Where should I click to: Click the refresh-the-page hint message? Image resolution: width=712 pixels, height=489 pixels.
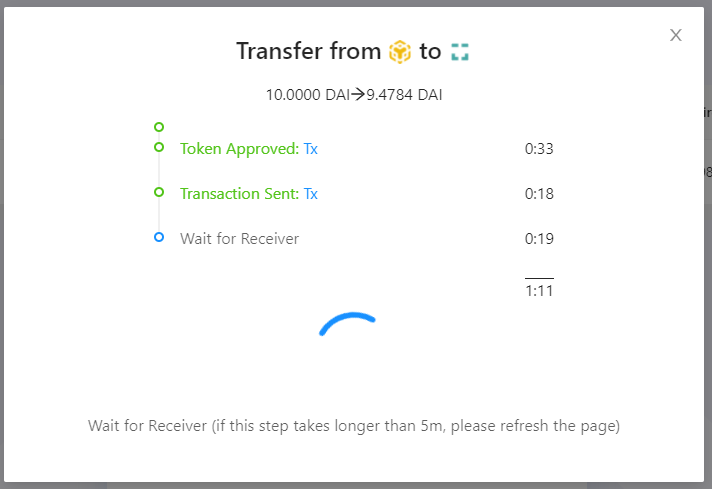pyautogui.click(x=354, y=426)
